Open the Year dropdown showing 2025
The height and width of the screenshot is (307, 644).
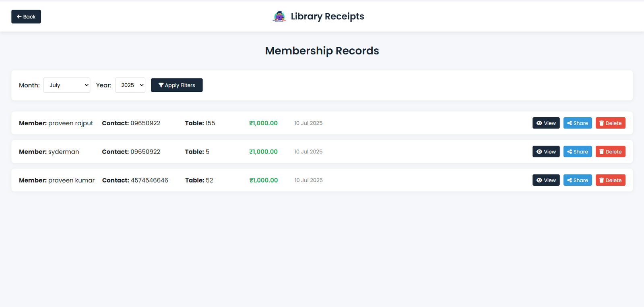point(130,85)
